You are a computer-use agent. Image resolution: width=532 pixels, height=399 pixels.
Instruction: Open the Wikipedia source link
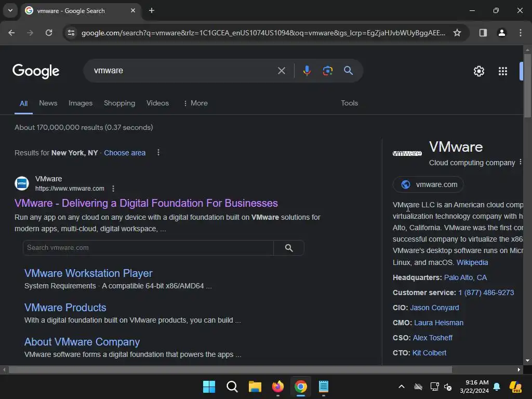click(472, 262)
